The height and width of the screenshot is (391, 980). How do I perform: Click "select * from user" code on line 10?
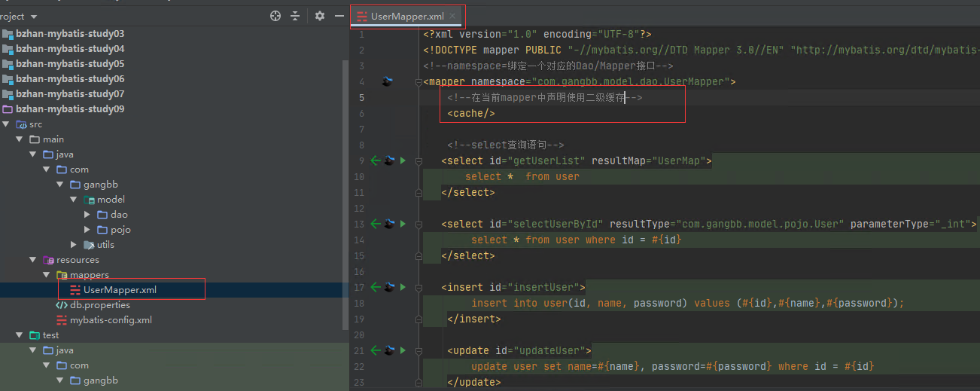pos(522,176)
